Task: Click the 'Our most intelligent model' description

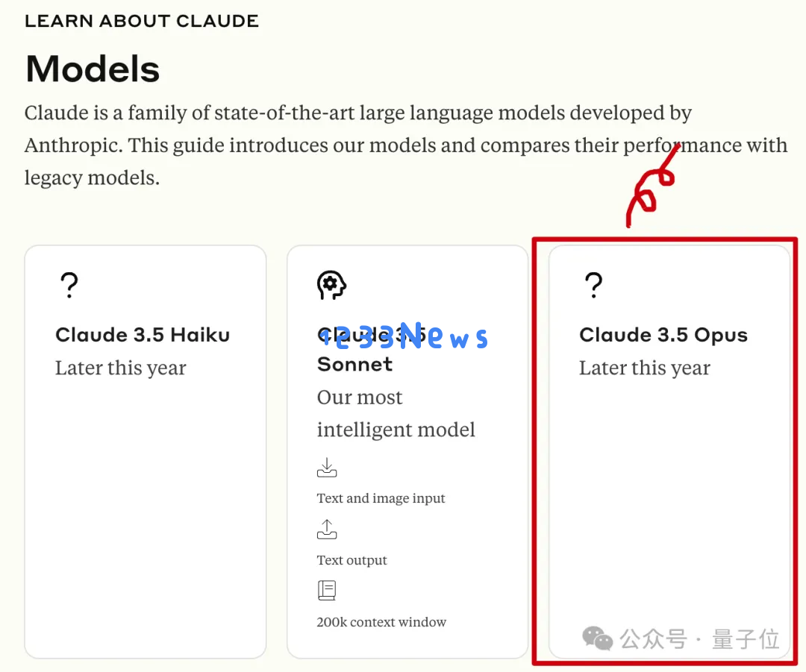Action: [x=396, y=414]
